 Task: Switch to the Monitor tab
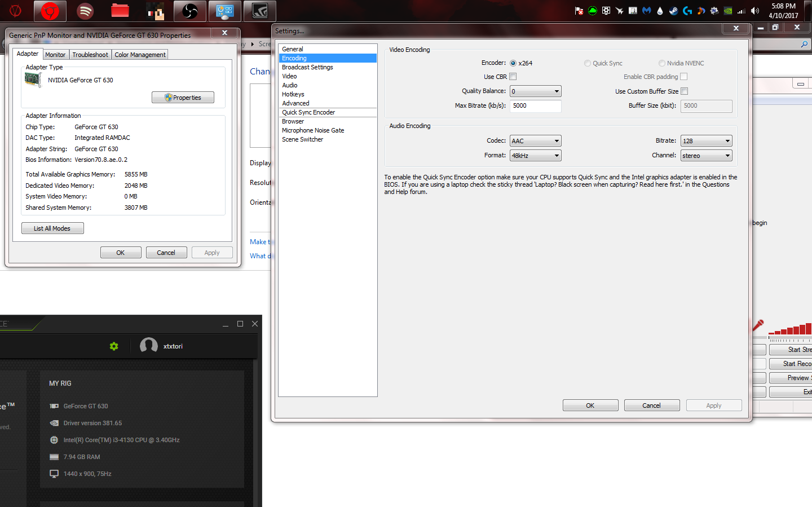pyautogui.click(x=55, y=55)
